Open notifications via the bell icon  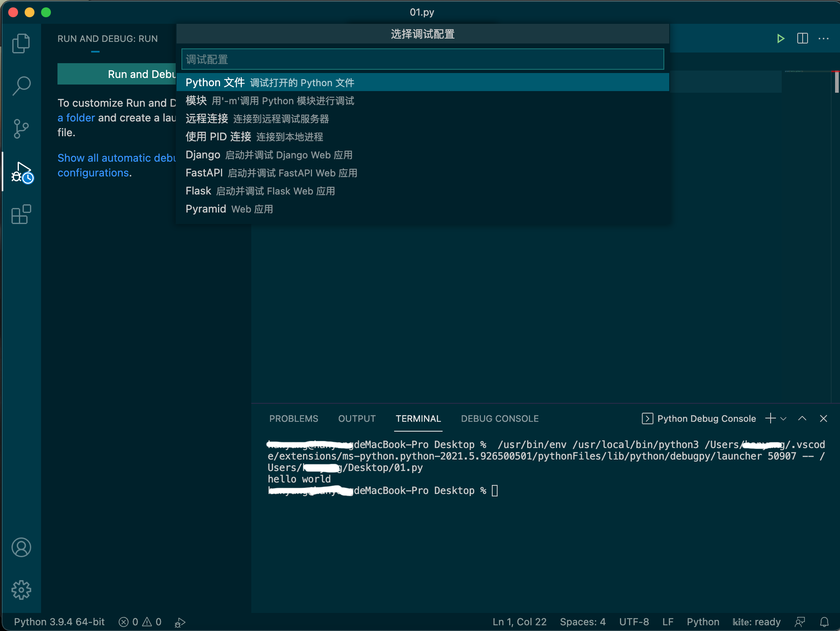tap(824, 622)
